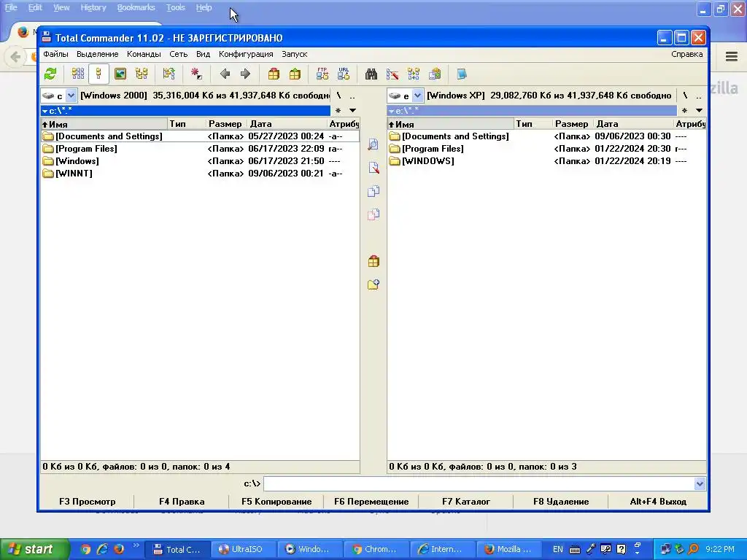Viewport: 747px width, 560px height.
Task: Click the unpack files toolbar icon
Action: [x=295, y=74]
